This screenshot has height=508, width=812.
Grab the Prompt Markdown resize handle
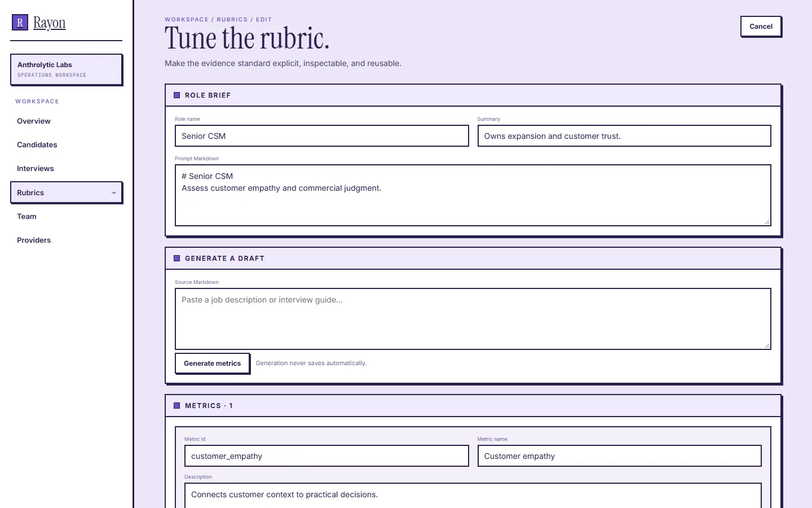point(767,222)
